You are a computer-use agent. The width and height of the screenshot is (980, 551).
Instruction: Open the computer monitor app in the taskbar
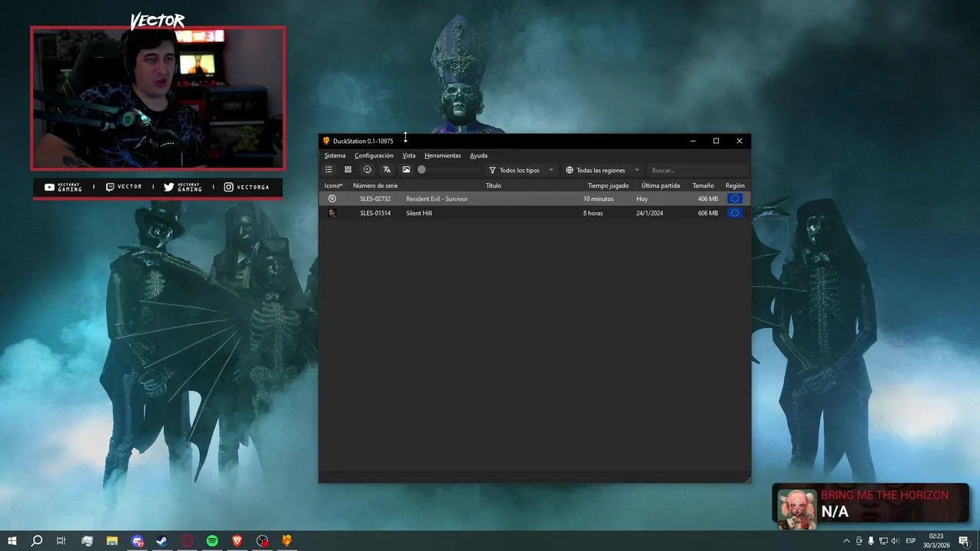tap(87, 541)
